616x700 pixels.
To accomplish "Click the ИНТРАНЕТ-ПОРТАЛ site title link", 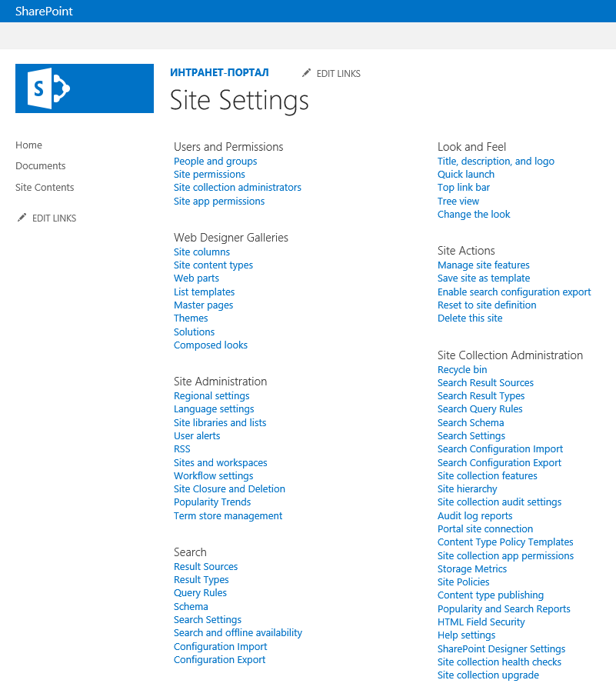I will (219, 73).
